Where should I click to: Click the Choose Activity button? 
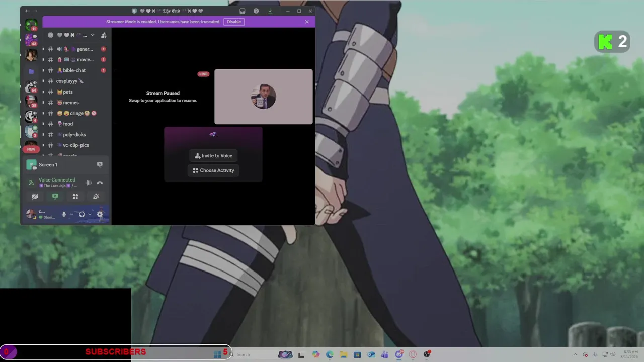pyautogui.click(x=213, y=170)
